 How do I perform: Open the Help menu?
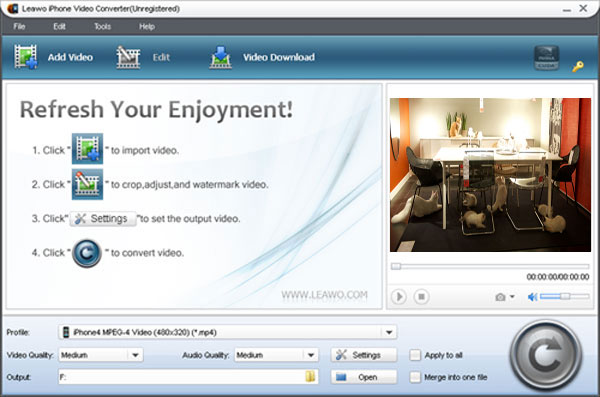click(x=147, y=26)
